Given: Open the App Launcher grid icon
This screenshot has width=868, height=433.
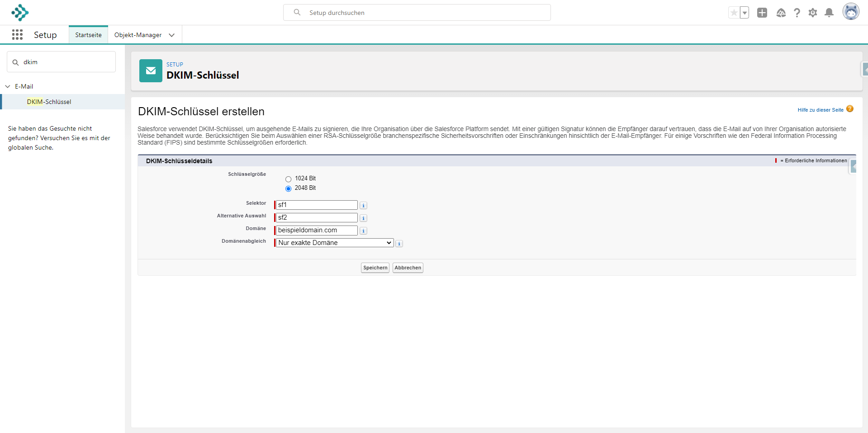Looking at the screenshot, I should pos(17,35).
